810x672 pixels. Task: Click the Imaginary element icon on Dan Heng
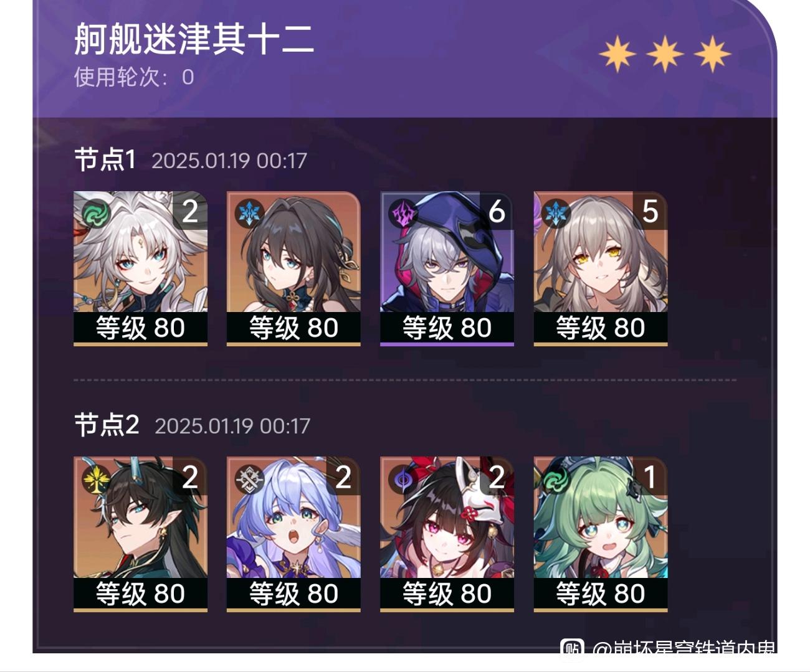[x=96, y=480]
